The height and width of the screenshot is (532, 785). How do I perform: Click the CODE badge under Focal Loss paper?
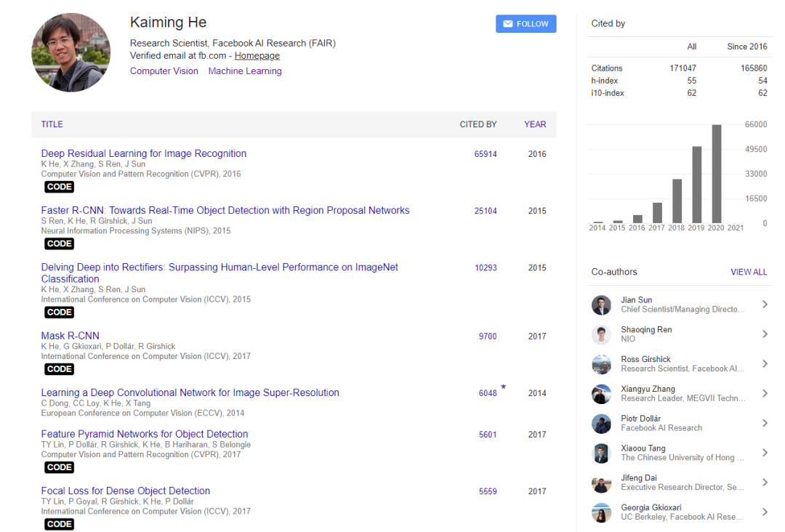click(x=59, y=524)
